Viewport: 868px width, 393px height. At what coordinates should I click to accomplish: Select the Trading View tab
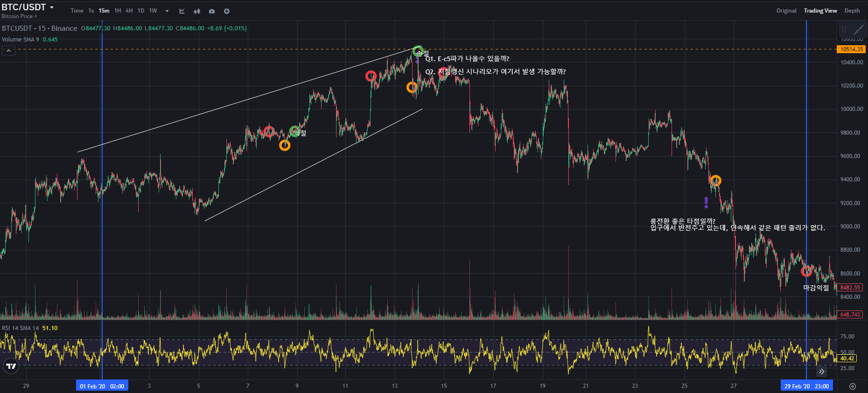click(x=820, y=11)
